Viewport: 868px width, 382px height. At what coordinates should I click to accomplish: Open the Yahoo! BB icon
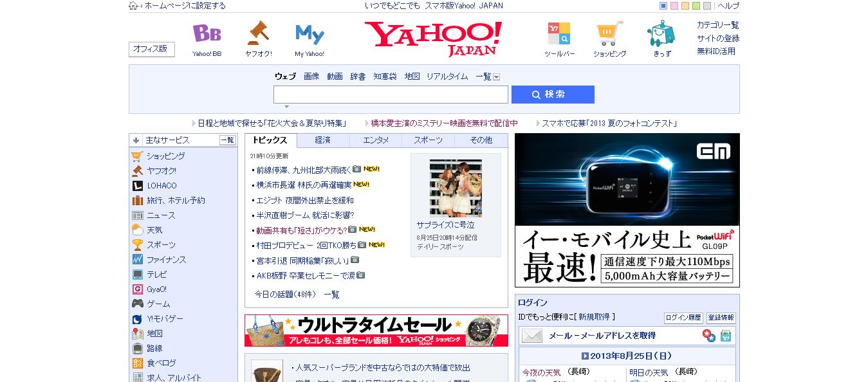pos(207,33)
